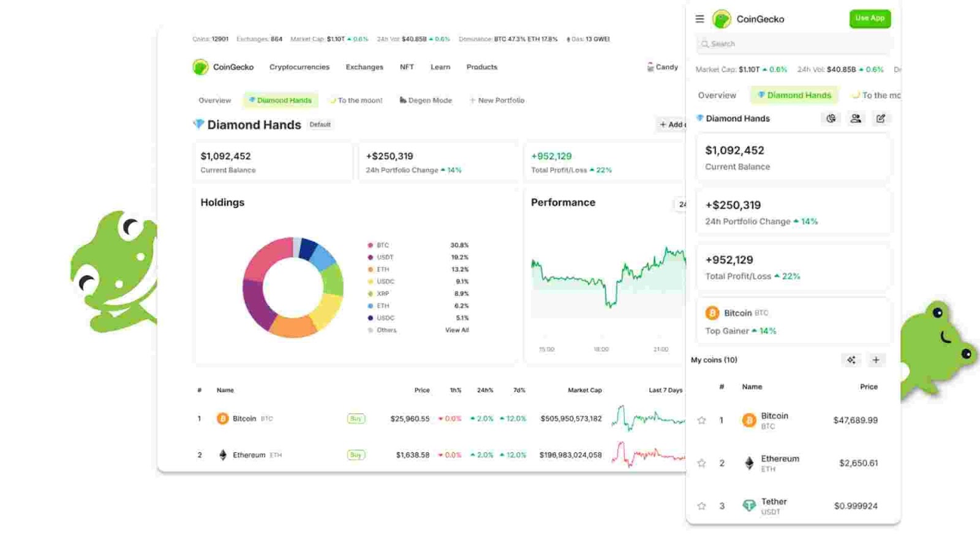Click the Ethereum icon in desktop table
This screenshot has height=551, width=980.
222,455
